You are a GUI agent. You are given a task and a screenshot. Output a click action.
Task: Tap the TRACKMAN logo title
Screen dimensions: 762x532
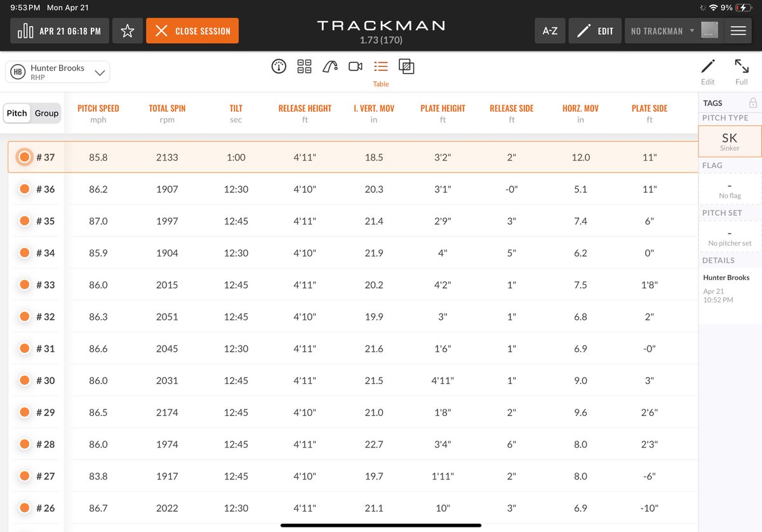point(381,26)
